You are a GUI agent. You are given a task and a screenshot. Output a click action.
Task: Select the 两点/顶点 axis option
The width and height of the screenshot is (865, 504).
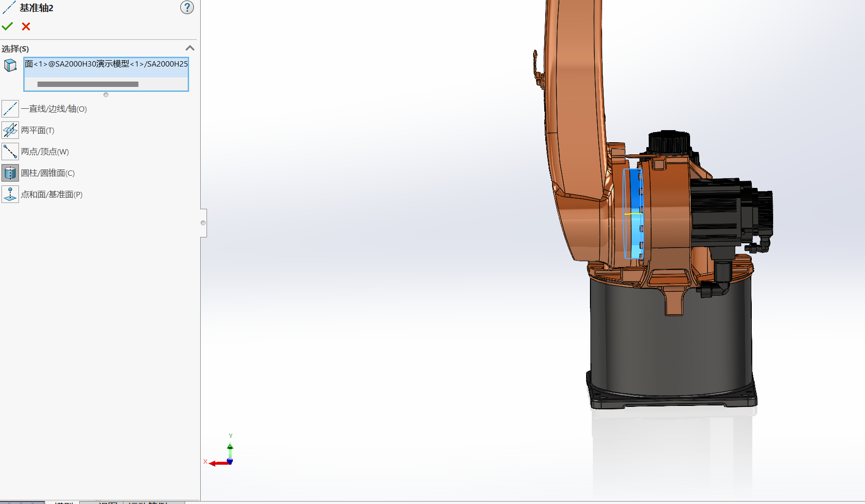pos(10,151)
